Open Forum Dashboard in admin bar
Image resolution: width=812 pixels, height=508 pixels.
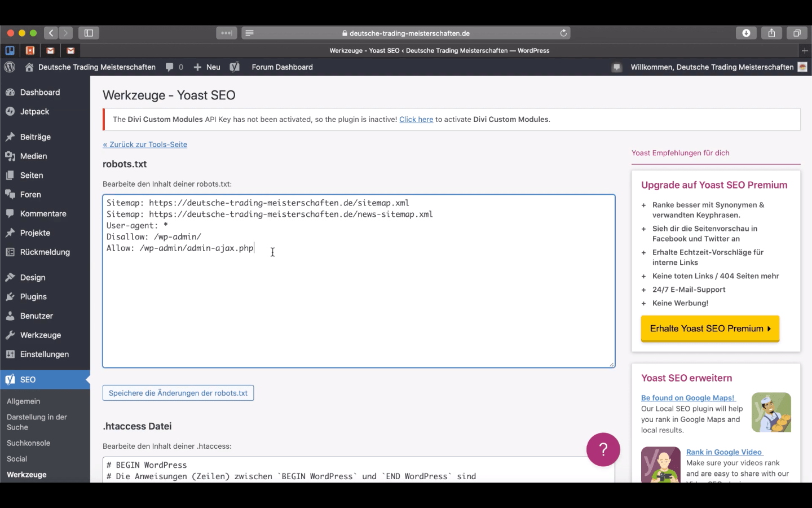pos(282,67)
